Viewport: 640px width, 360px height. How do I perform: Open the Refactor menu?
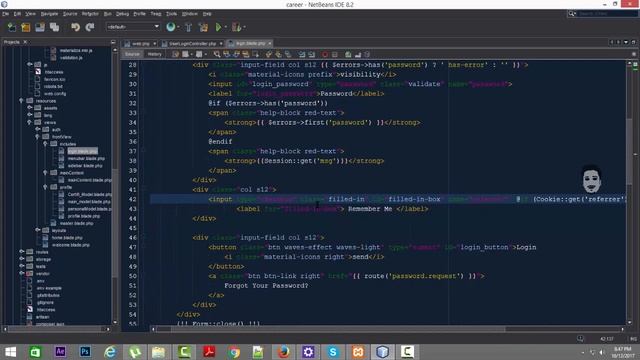90,14
